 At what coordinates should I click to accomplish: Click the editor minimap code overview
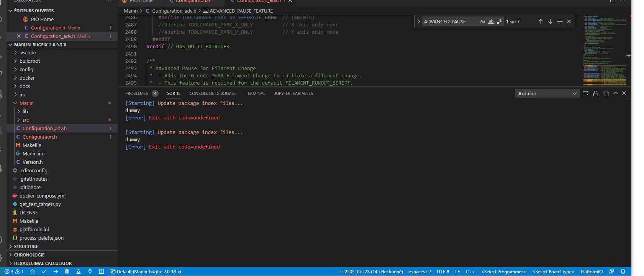(x=605, y=50)
